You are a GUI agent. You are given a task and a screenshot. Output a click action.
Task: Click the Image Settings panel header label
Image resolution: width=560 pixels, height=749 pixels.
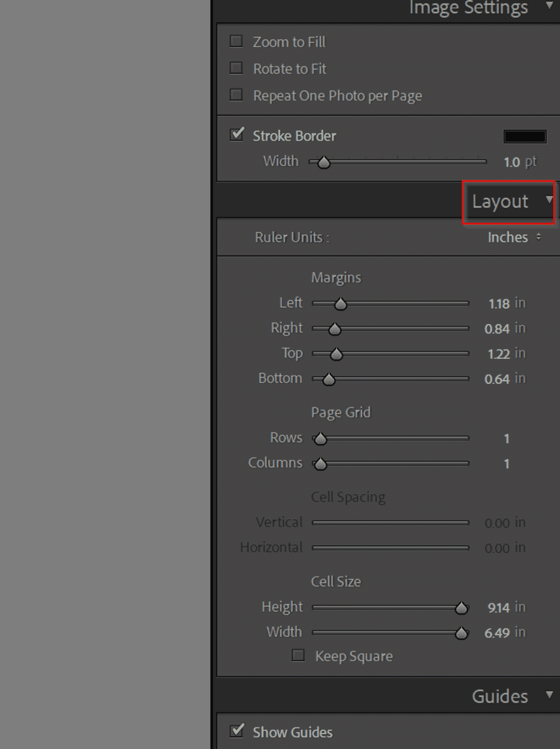tap(468, 8)
